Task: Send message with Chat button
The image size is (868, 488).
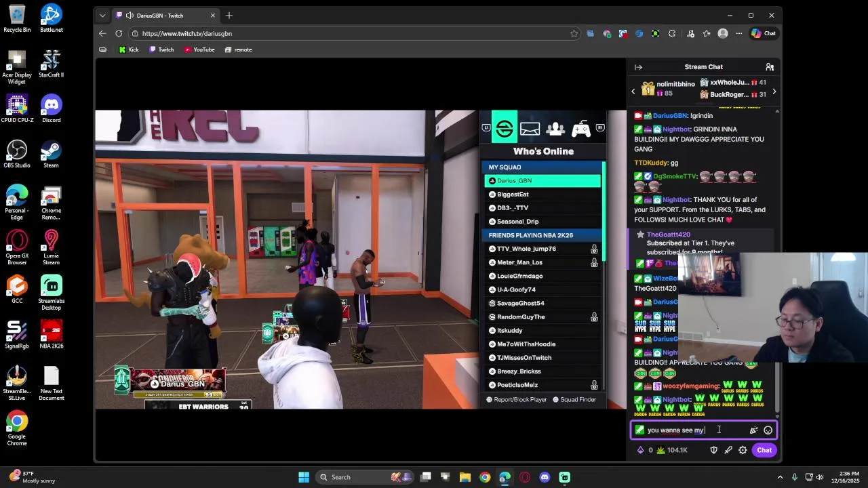Action: (x=764, y=450)
